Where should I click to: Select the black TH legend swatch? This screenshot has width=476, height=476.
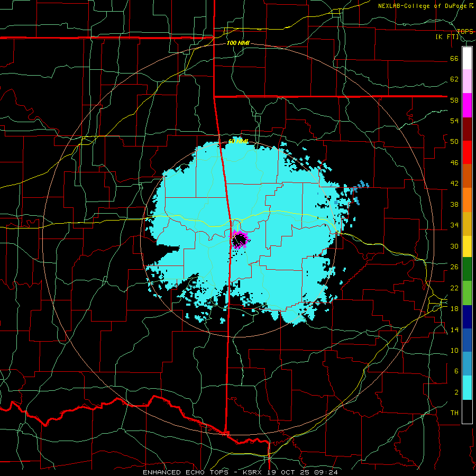click(x=467, y=411)
